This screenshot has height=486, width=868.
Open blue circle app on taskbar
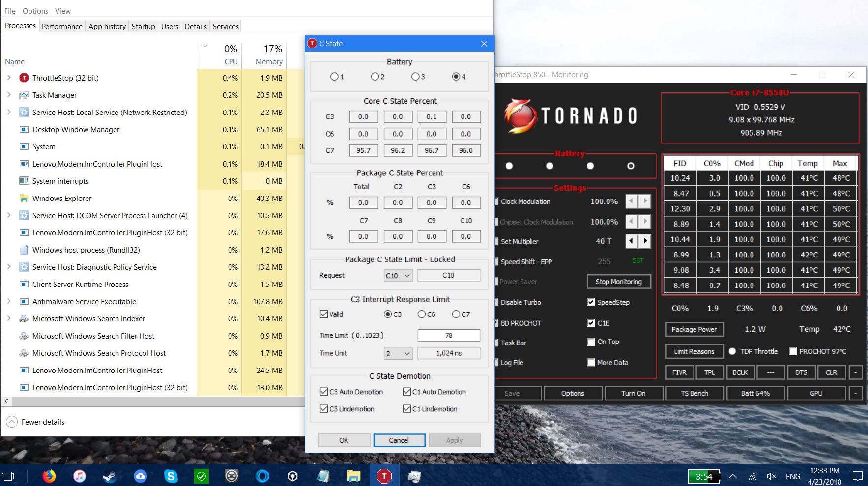pos(262,476)
